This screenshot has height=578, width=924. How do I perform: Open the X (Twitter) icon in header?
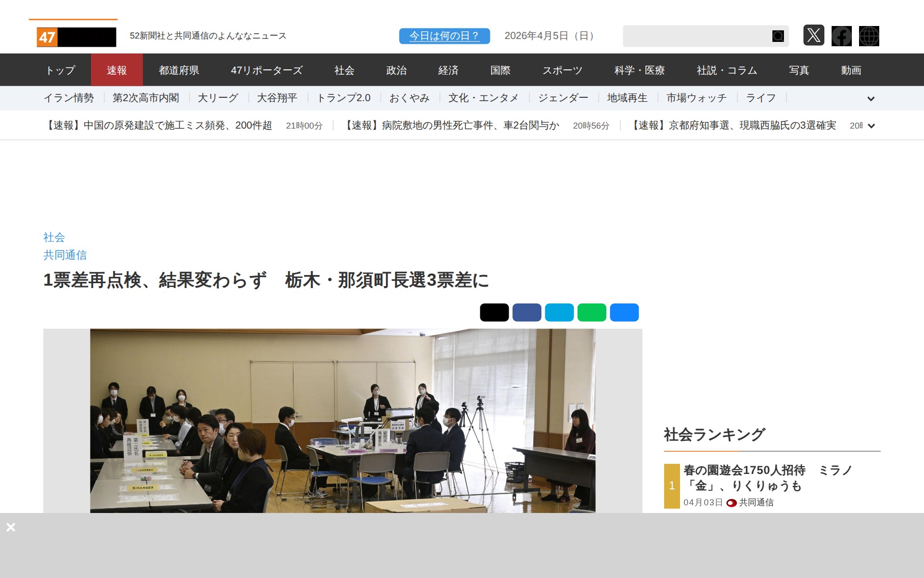(x=813, y=36)
